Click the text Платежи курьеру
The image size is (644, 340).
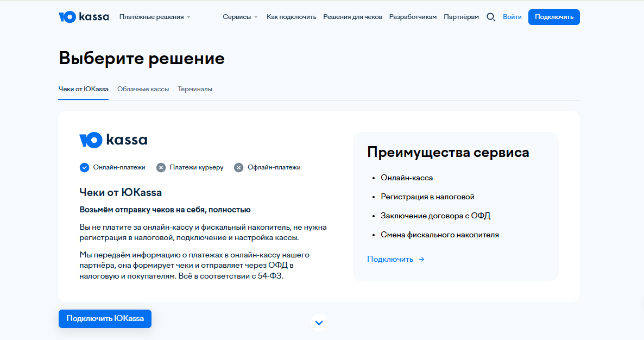[197, 167]
